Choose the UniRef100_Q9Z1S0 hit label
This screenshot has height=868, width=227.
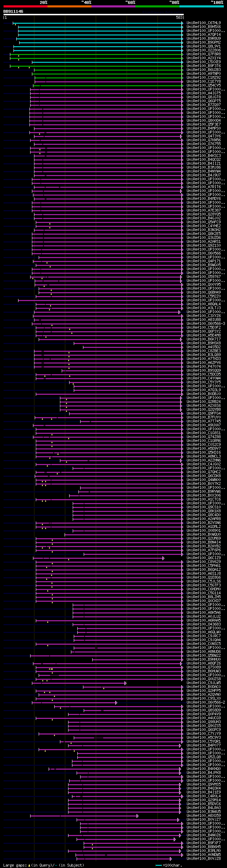click(204, 246)
